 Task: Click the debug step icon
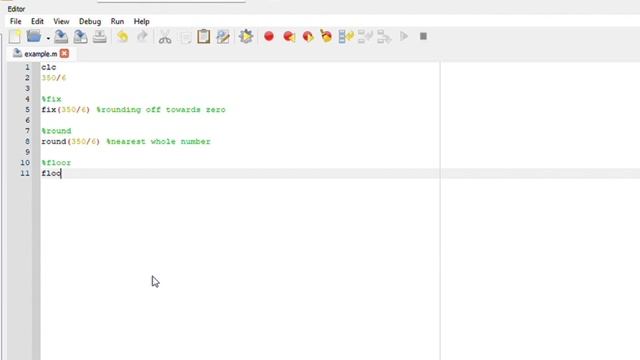coord(346,37)
